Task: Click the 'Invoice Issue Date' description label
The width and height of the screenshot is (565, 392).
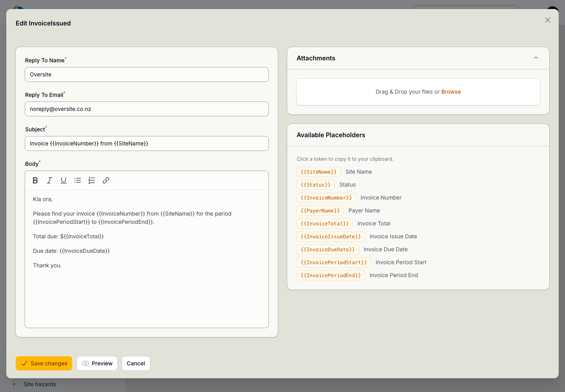Action: [x=393, y=236]
